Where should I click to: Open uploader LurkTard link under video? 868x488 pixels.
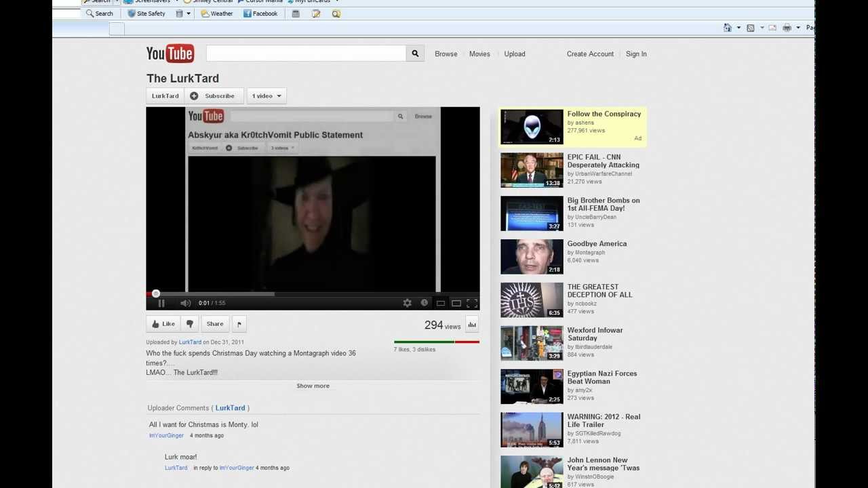point(190,342)
